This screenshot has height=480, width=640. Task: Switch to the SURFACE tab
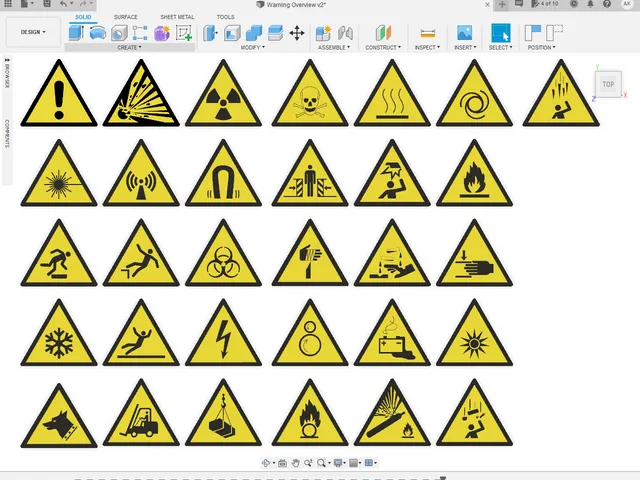click(125, 17)
